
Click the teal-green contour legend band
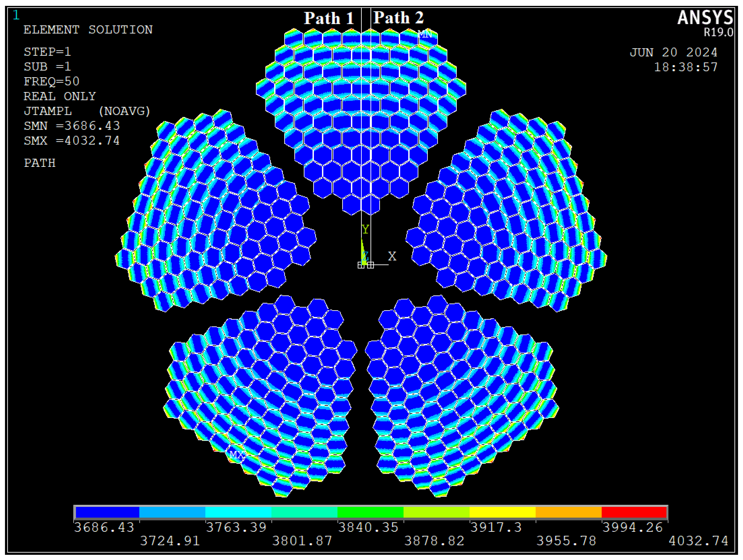(304, 512)
